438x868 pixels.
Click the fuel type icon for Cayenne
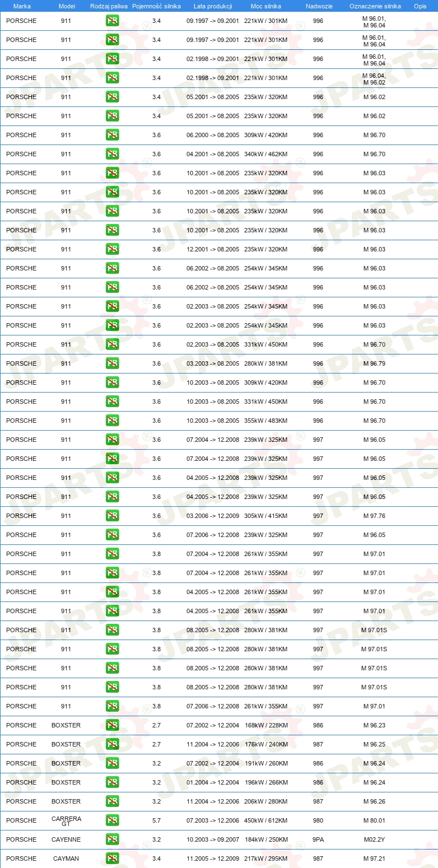pos(112,839)
